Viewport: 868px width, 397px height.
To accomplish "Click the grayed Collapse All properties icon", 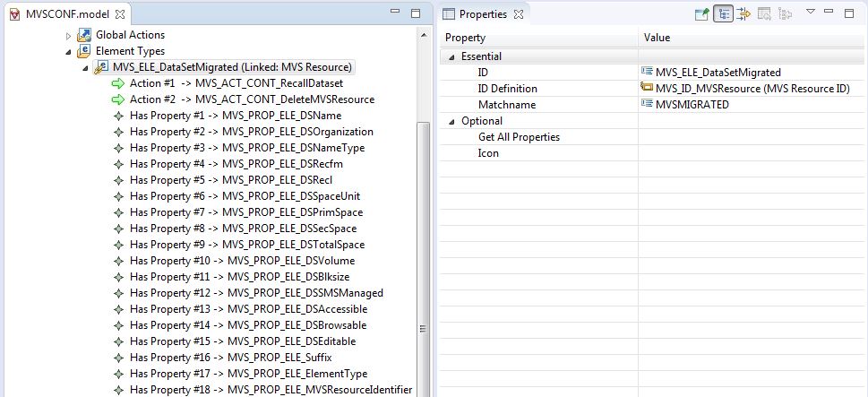I will 785,13.
